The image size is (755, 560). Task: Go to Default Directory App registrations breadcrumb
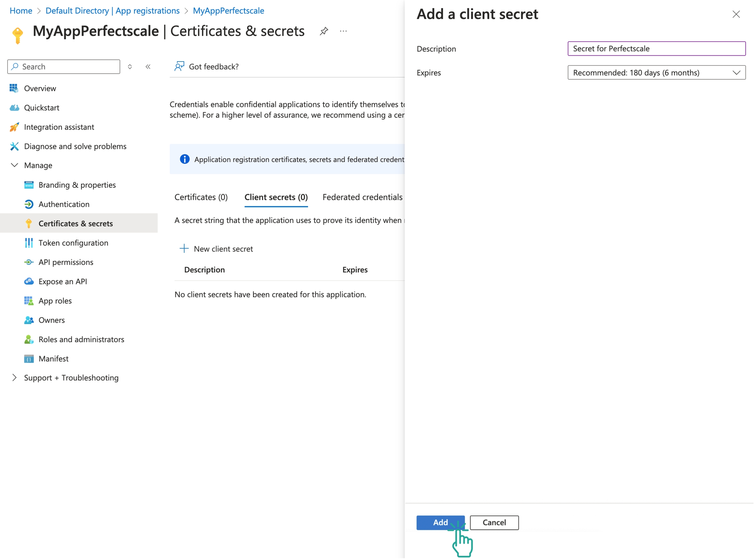[x=113, y=11]
